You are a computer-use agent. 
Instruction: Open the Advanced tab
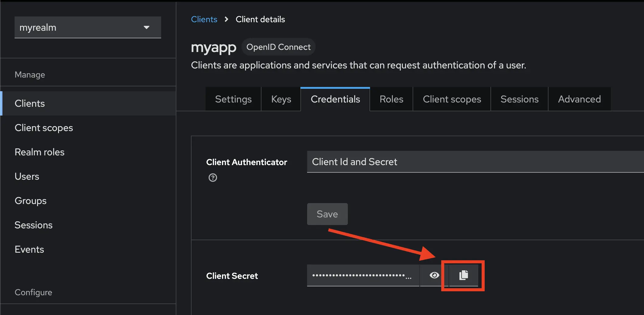click(x=579, y=99)
